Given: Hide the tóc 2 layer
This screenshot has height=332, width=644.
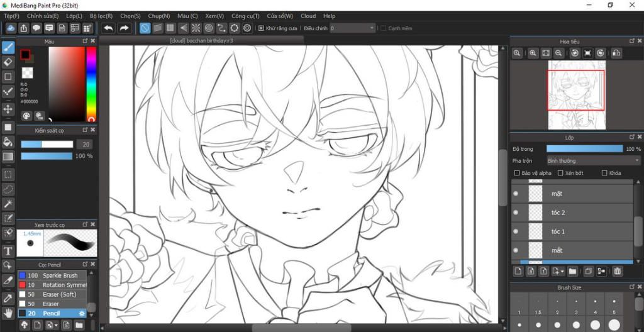Looking at the screenshot, I should click(x=516, y=213).
